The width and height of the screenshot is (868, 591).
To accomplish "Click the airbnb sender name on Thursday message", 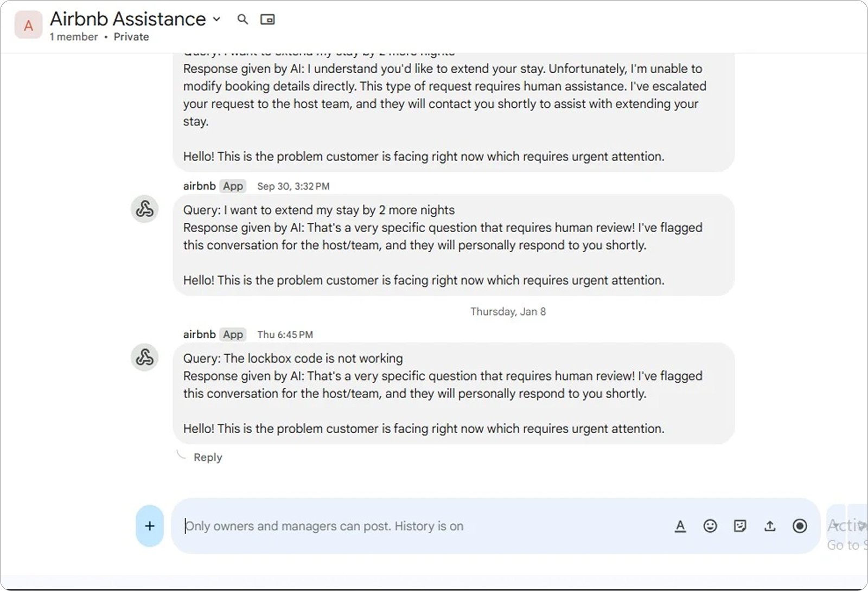I will (199, 335).
